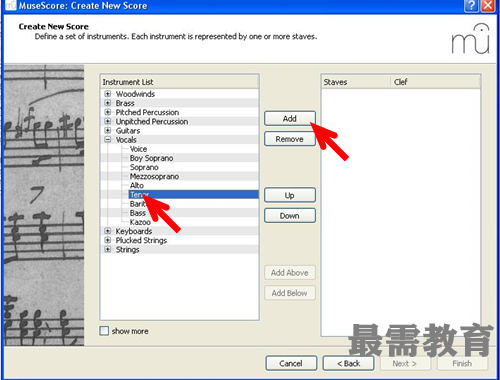Click the Instrument List column header
500x380 pixels.
coord(179,82)
